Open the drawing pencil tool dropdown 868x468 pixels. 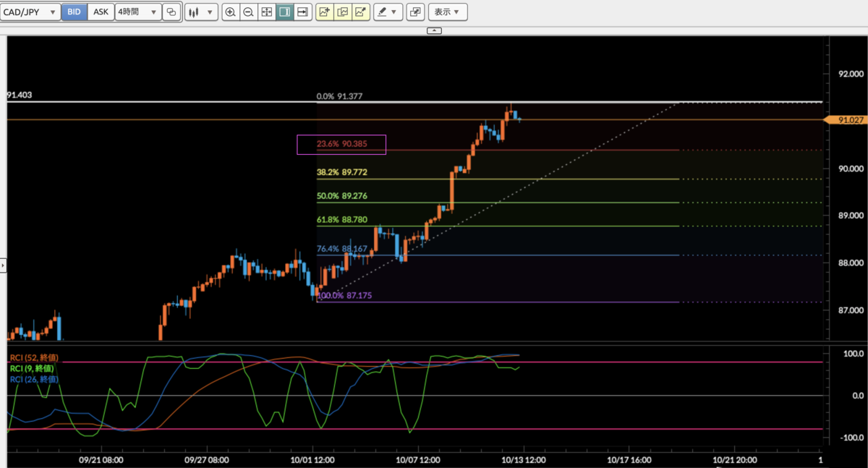388,12
